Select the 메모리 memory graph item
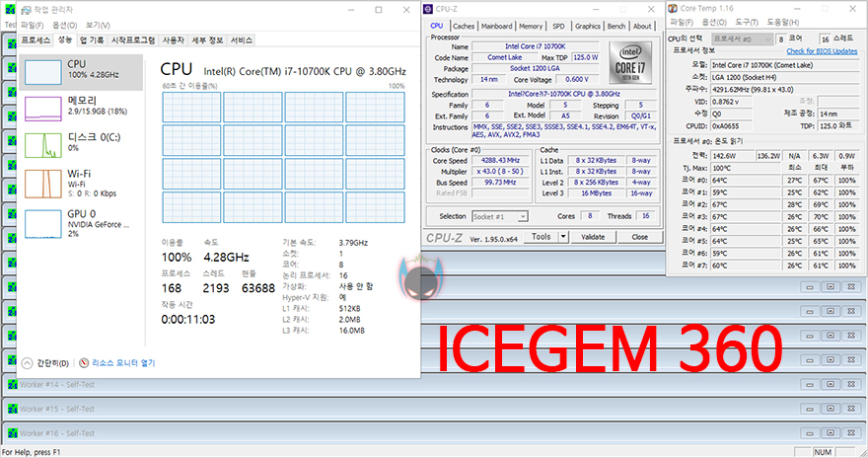868x458 pixels. pyautogui.click(x=81, y=108)
